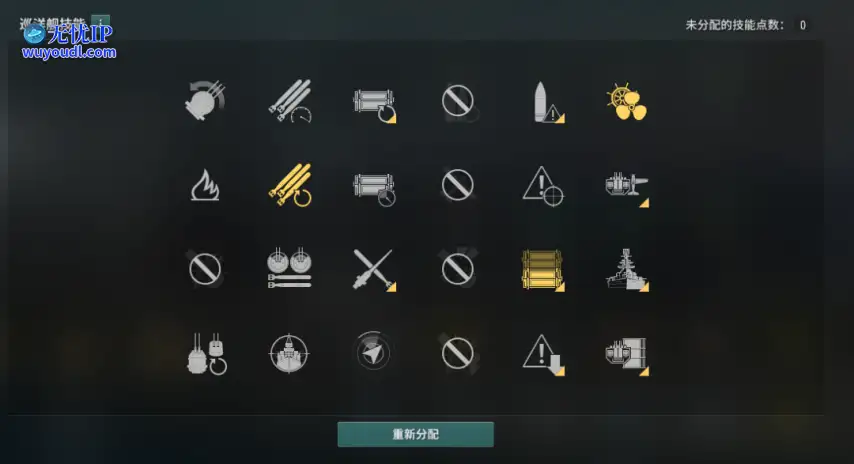Select the twin turrets and torpedoes skill
This screenshot has width=854, height=464.
pos(289,268)
